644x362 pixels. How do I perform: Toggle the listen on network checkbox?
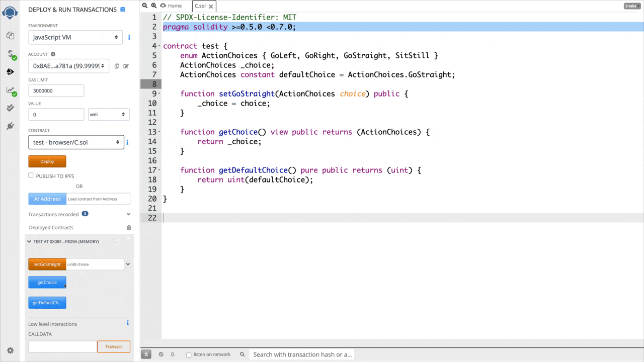point(189,354)
